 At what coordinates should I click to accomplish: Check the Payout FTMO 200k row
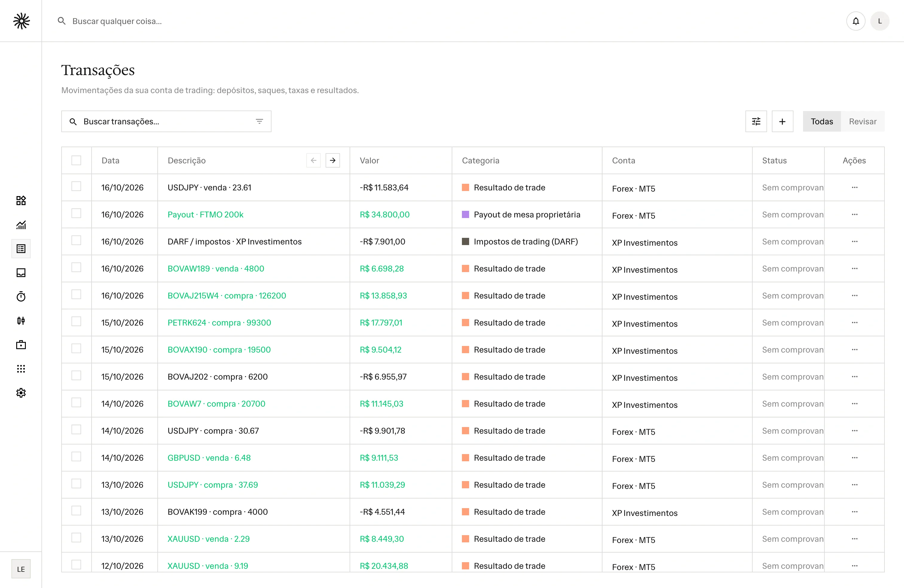click(x=76, y=213)
